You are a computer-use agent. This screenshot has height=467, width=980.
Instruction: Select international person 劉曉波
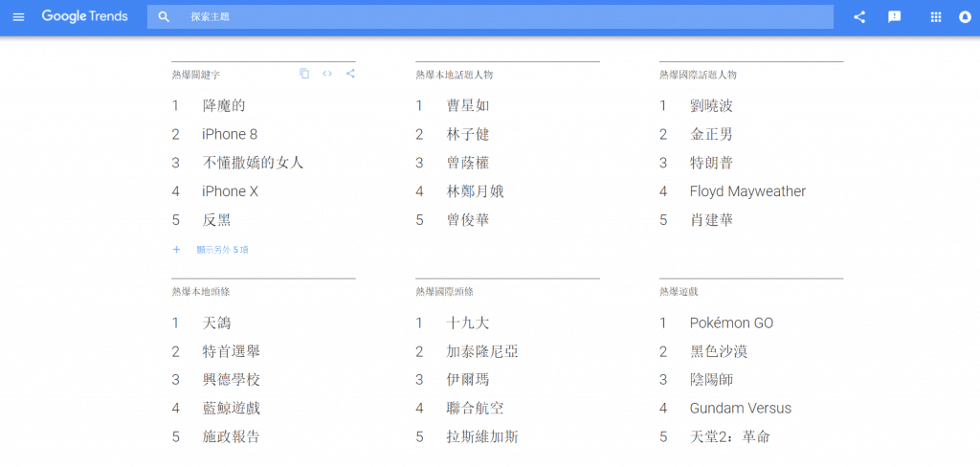(711, 105)
